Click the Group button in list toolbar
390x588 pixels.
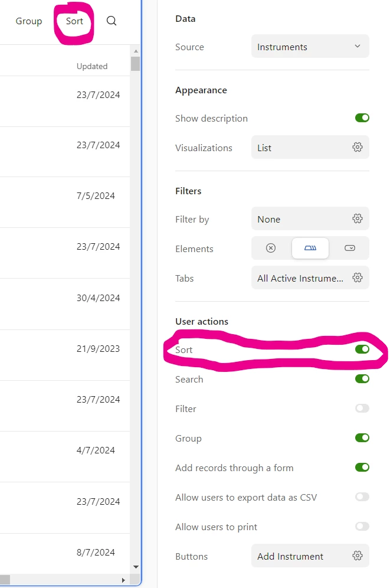(29, 21)
